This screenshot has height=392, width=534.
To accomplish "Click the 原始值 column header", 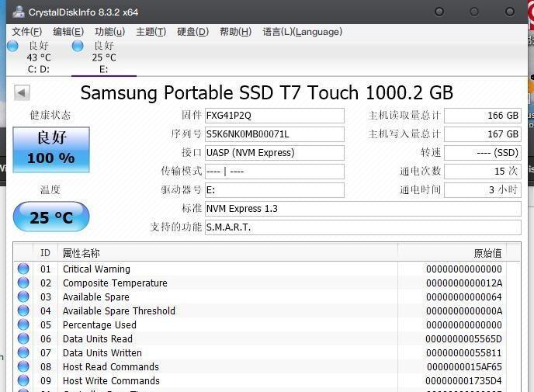I will [x=452, y=253].
